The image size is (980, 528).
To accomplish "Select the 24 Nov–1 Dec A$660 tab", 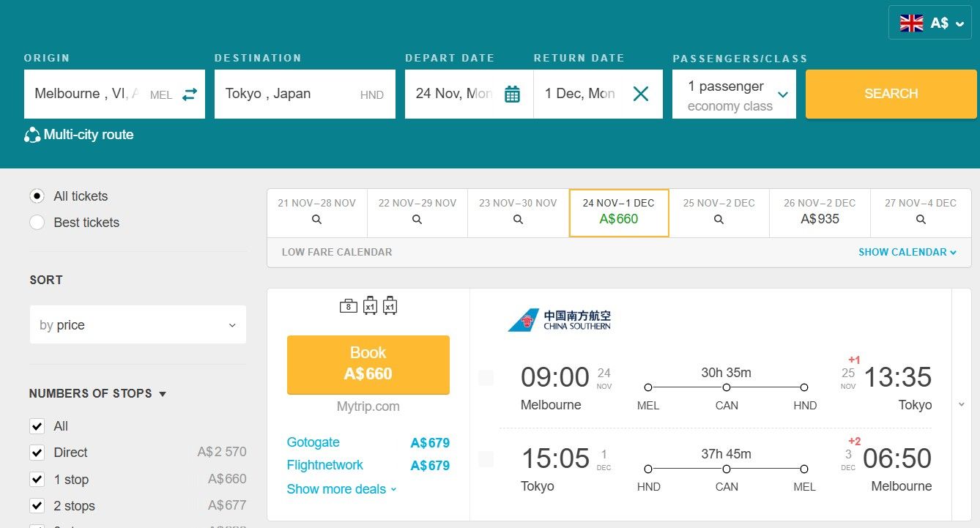I will click(x=619, y=213).
